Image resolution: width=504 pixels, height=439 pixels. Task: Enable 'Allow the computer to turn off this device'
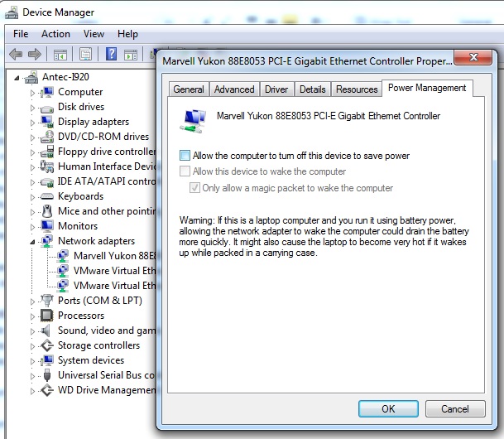tap(185, 156)
